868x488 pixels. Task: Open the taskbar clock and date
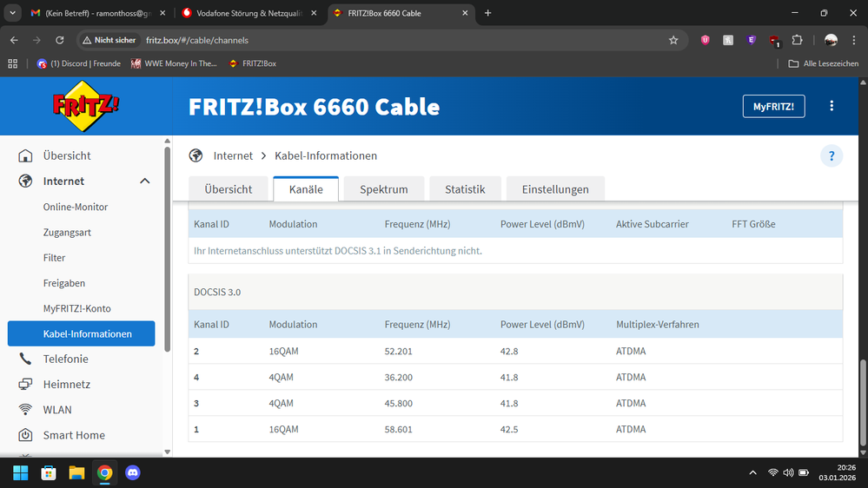tap(837, 472)
